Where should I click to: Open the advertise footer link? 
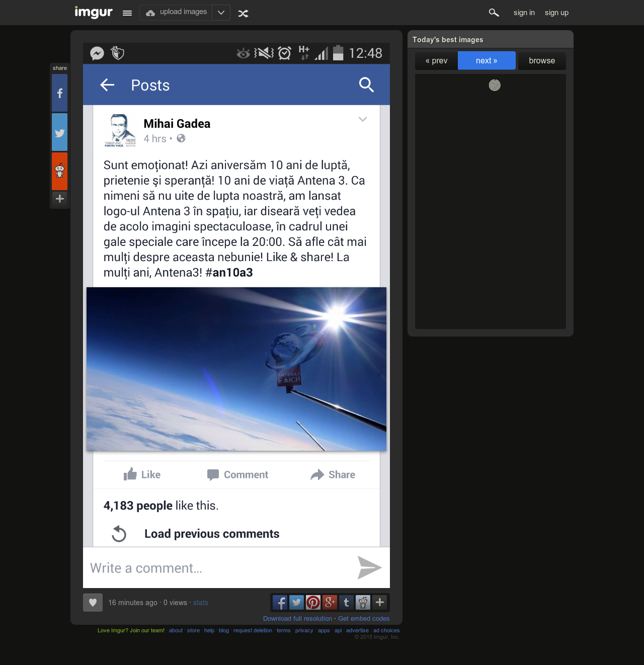357,630
